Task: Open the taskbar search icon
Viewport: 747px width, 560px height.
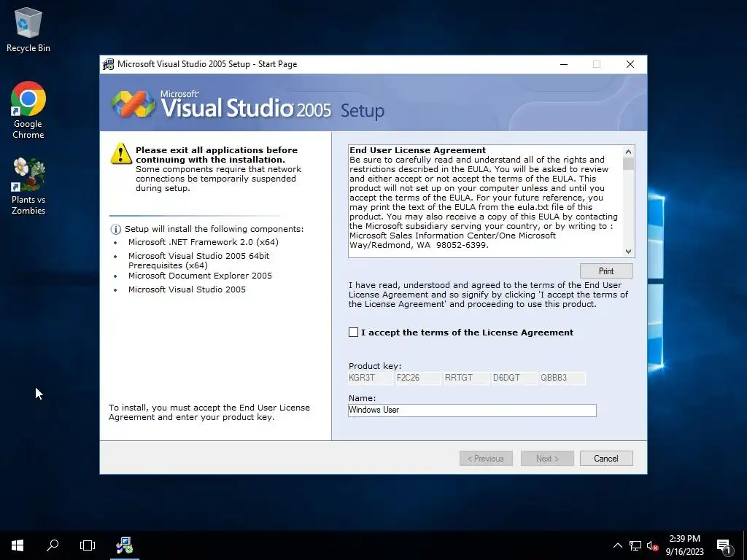Action: pyautogui.click(x=53, y=545)
